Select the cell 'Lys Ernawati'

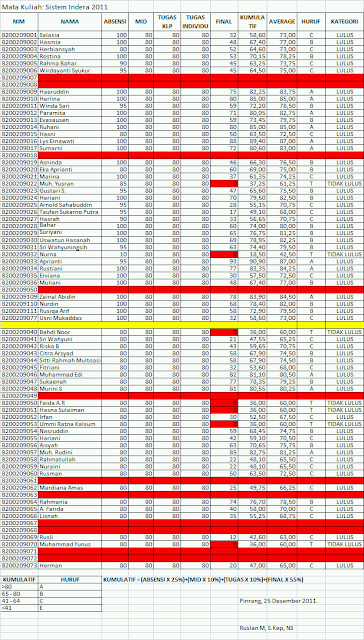click(x=70, y=141)
